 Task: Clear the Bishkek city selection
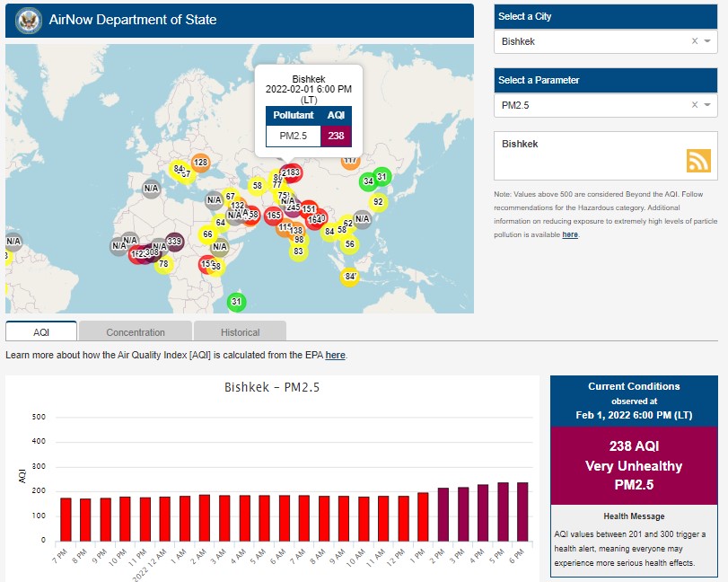[x=694, y=41]
